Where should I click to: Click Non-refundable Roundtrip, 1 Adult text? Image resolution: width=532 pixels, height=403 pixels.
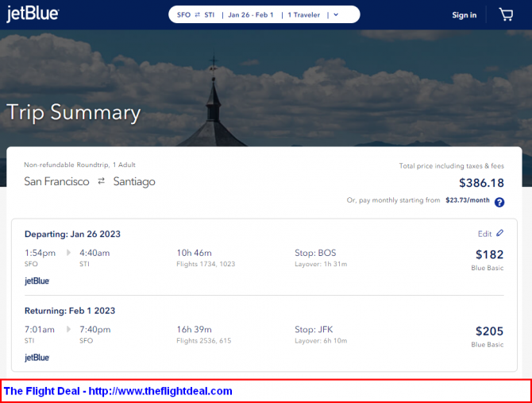click(79, 165)
